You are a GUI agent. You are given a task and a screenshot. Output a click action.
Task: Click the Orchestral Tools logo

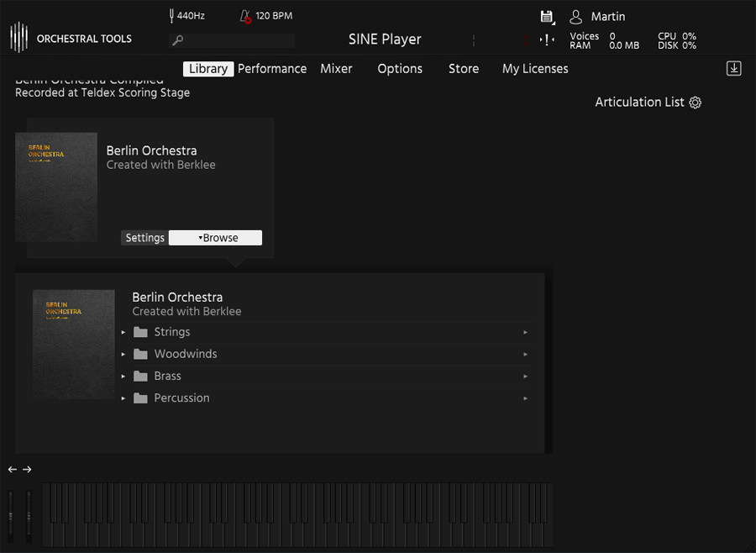(19, 37)
